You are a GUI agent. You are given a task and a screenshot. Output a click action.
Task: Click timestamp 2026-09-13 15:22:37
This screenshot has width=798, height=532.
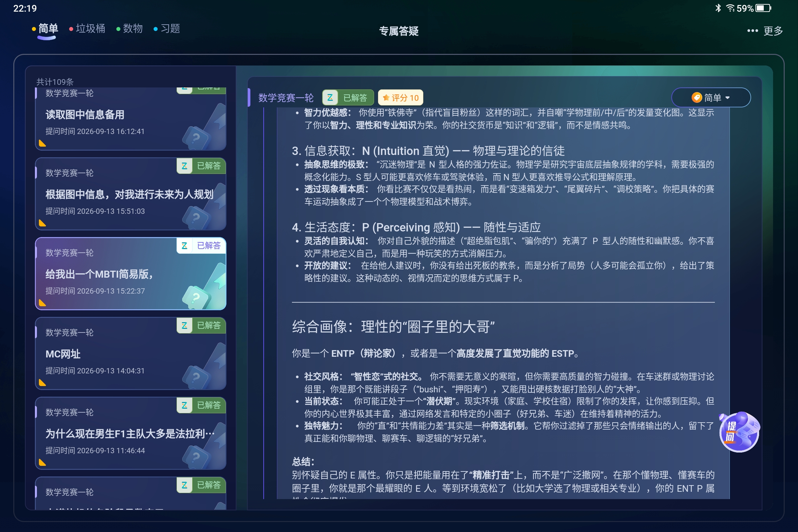[111, 291]
